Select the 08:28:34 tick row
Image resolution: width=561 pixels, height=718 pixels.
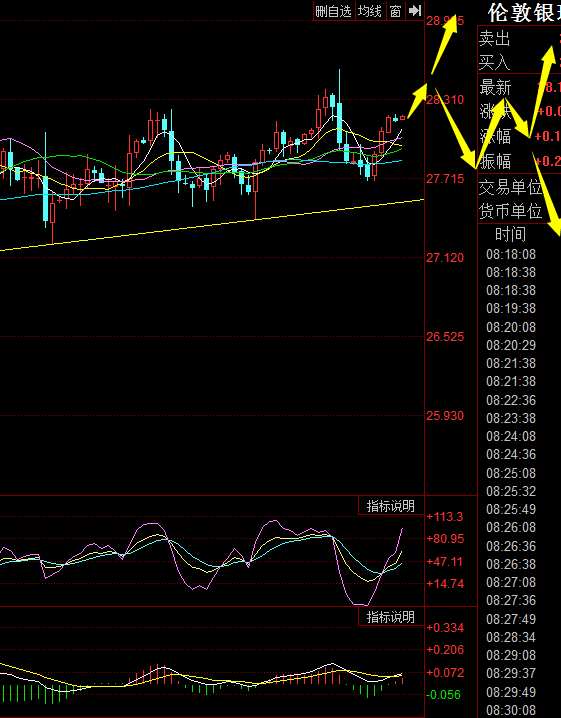click(511, 637)
